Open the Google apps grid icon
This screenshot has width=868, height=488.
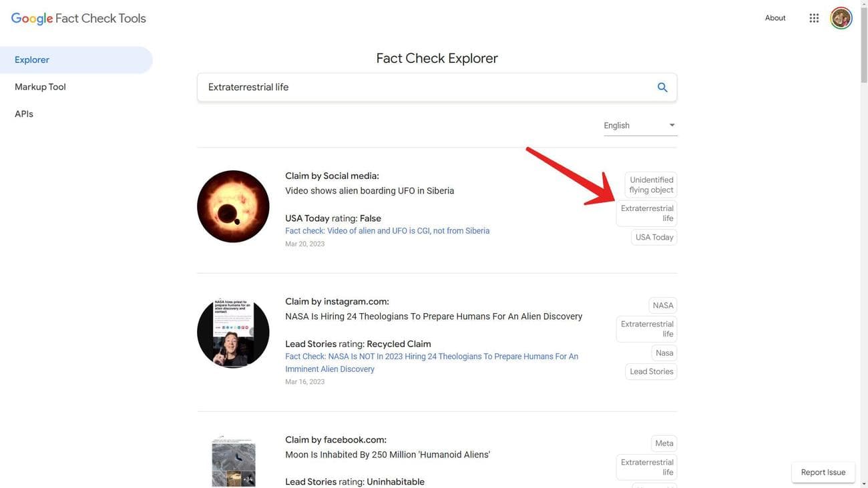click(814, 18)
